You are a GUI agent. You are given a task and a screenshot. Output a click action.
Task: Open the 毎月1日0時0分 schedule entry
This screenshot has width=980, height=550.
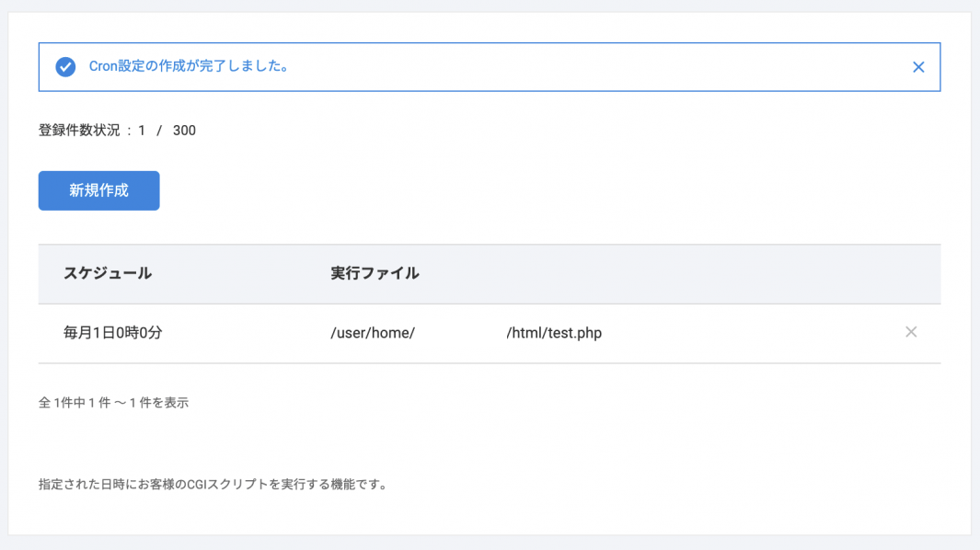[x=112, y=333]
